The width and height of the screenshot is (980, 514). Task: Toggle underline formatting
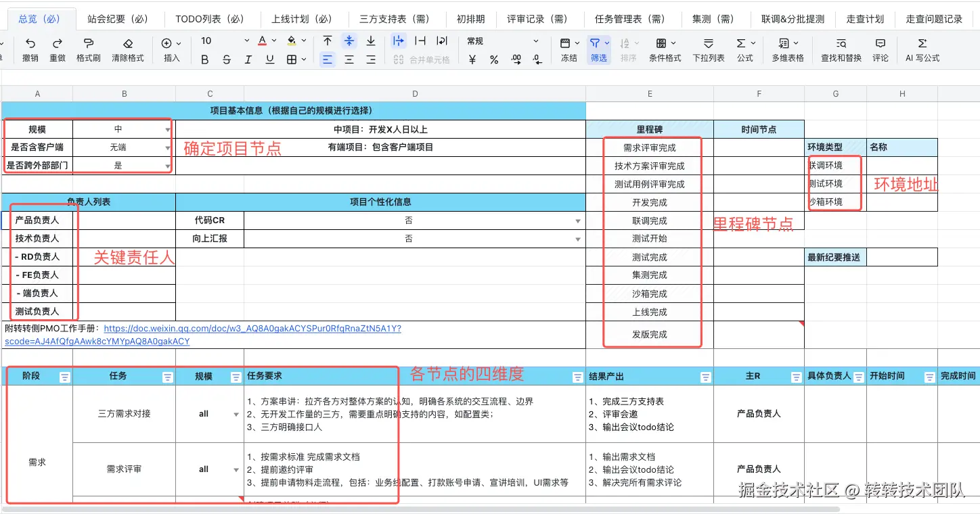[x=270, y=60]
